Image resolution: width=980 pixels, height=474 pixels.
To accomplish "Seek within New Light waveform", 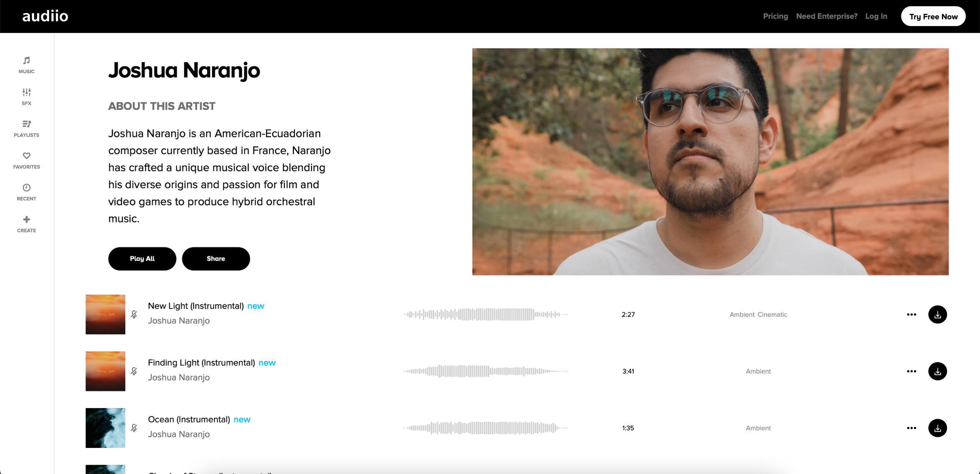I will [x=485, y=314].
